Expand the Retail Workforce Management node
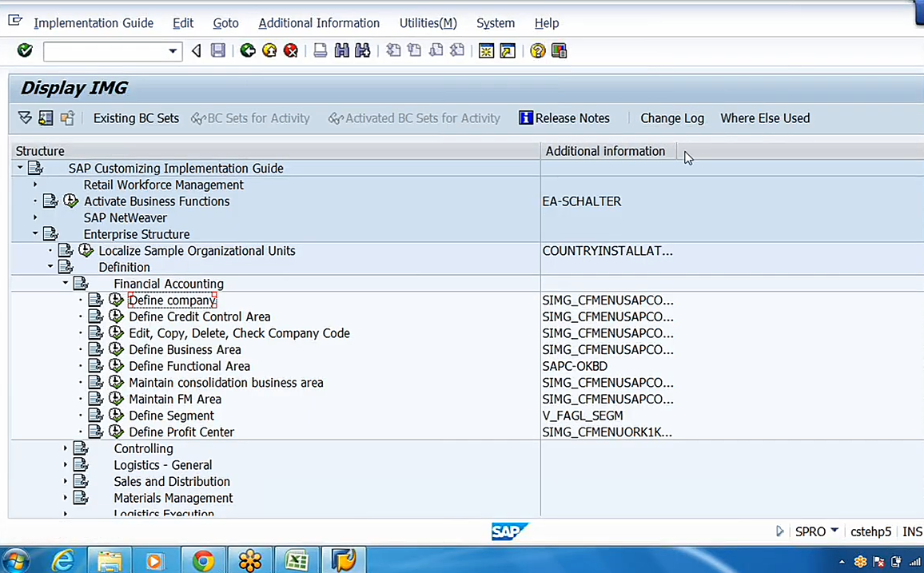Viewport: 924px width, 573px height. click(34, 185)
